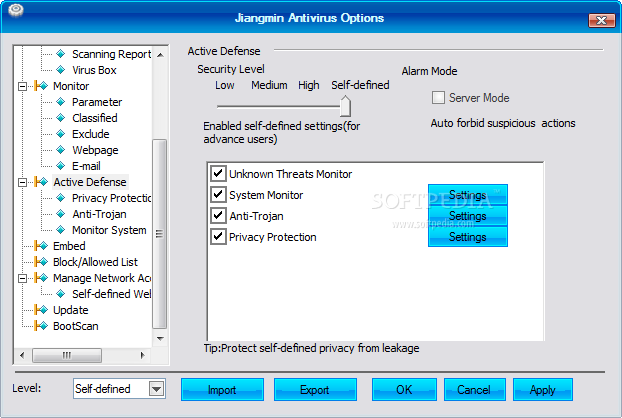The width and height of the screenshot is (622, 418).
Task: Collapse the Monitor tree node
Action: tap(23, 86)
